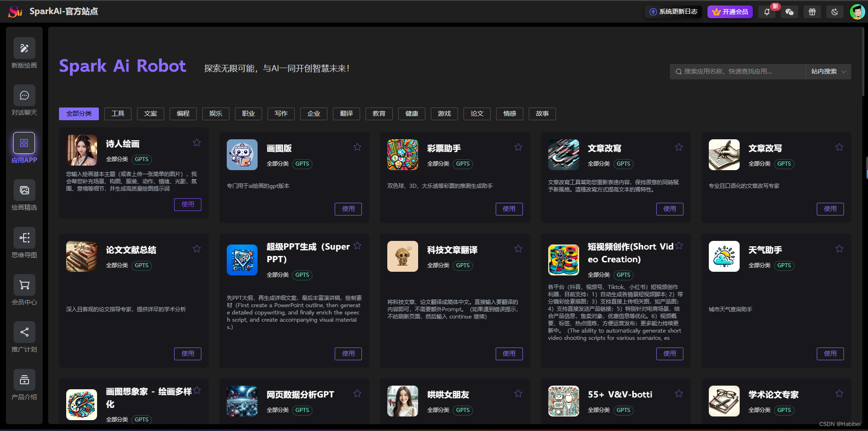Open 会员中心 cart icon
This screenshot has width=868, height=431.
24,285
